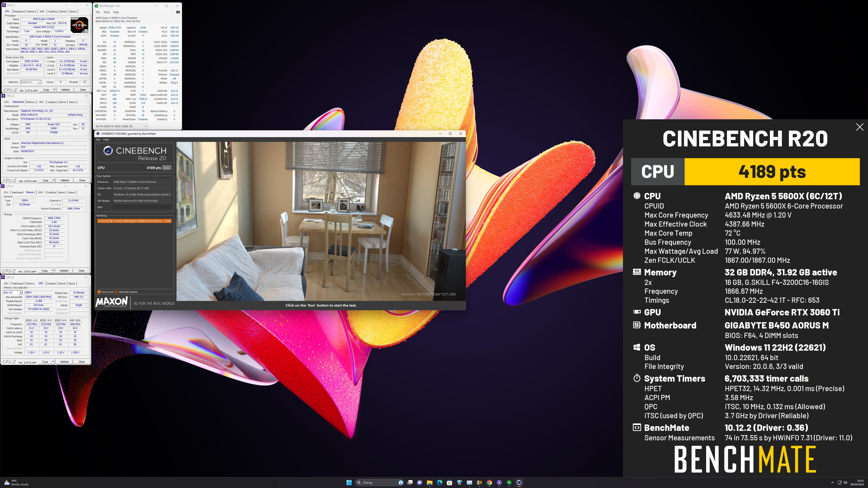Expand Tools arrow in CPU-Z SPD window
868x488 pixels.
tap(53, 361)
